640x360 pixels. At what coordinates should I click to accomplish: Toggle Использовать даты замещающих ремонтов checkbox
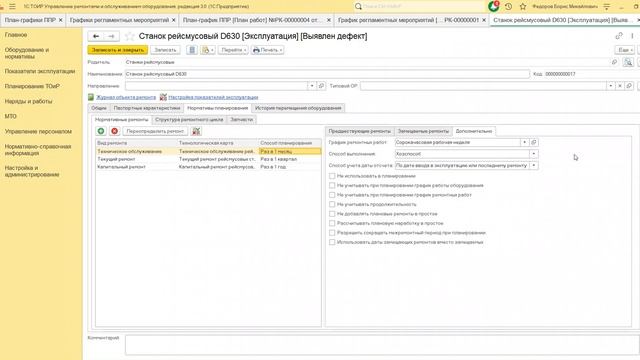[332, 242]
